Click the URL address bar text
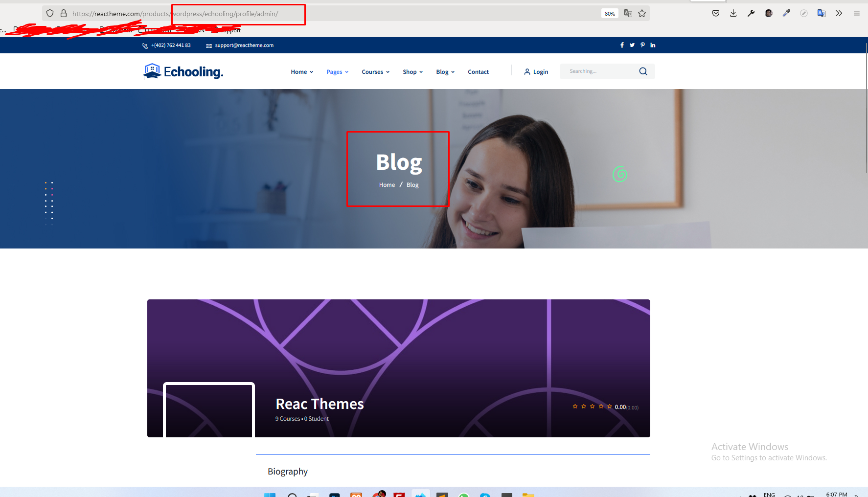 [x=175, y=14]
